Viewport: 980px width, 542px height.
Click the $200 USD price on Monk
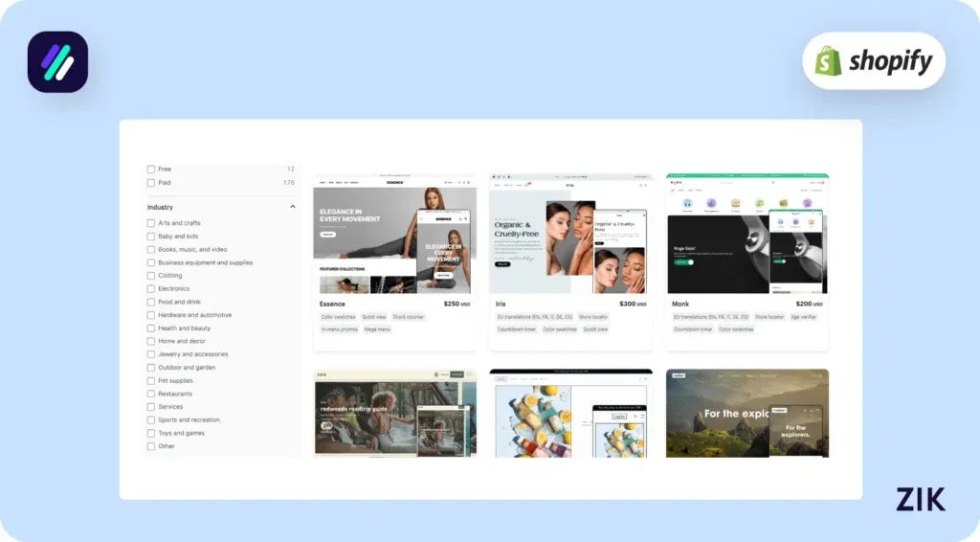[810, 304]
